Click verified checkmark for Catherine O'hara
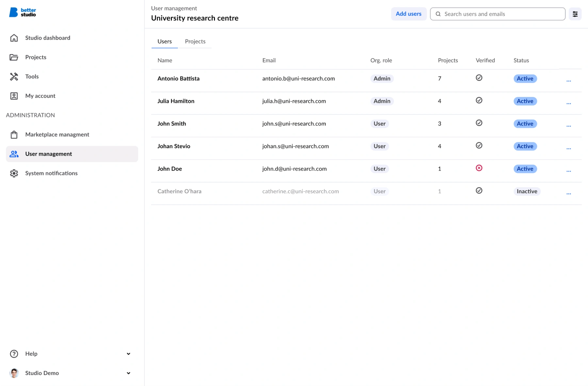The image size is (588, 386). pyautogui.click(x=479, y=190)
